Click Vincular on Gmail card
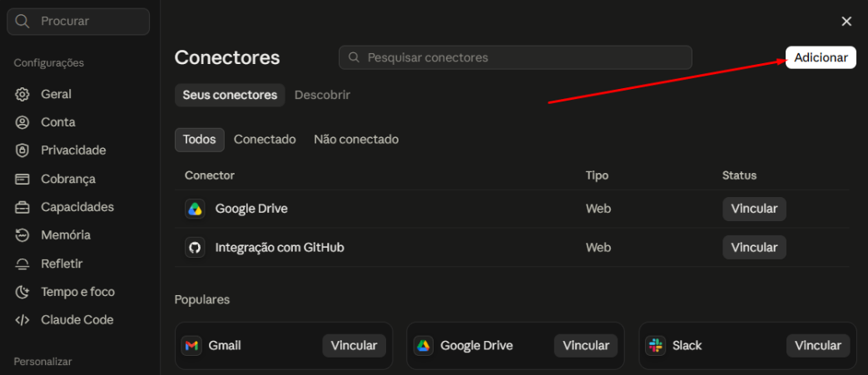 point(354,346)
